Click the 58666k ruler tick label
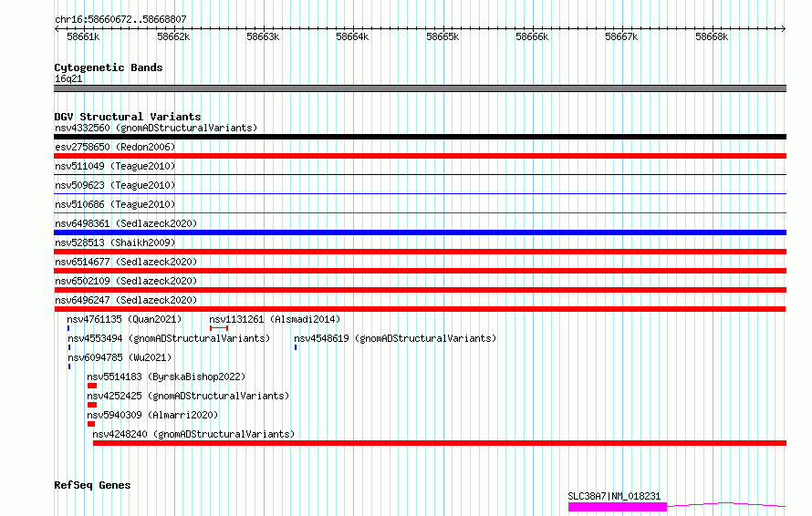Screen dimensions: 812x516 (x=532, y=36)
